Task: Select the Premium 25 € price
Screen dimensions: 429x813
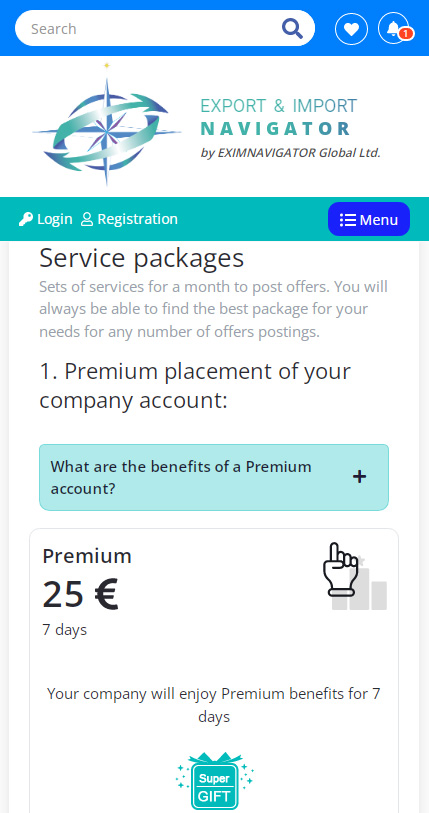Action: pos(80,594)
